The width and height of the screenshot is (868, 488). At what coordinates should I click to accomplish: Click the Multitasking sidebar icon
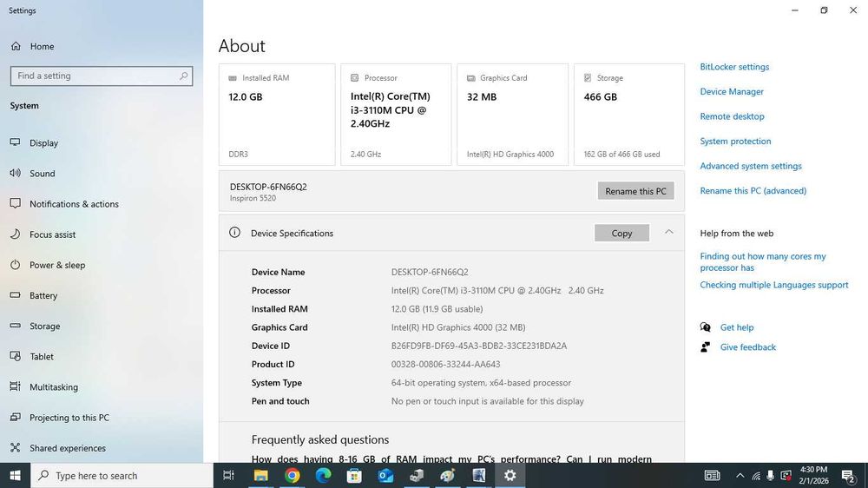pos(15,386)
